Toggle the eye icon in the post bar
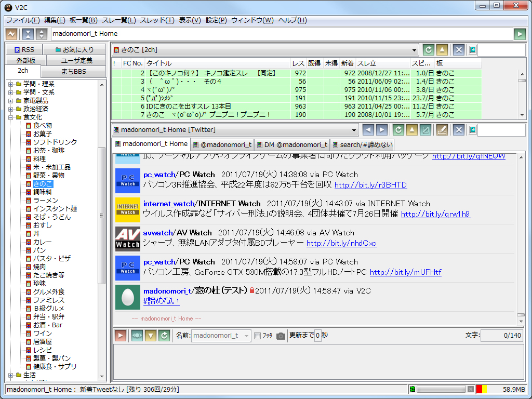Screen dimensions: 532x399 [x=137, y=335]
